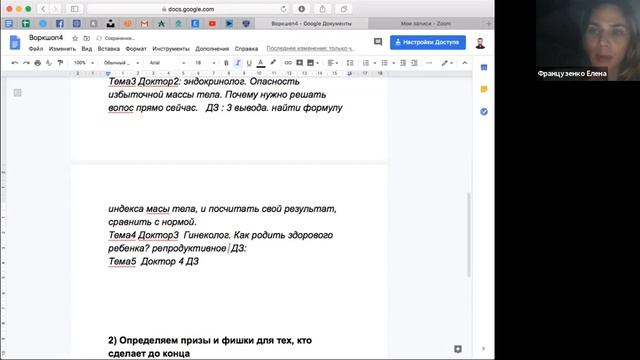Click Настройки Доступа share button
This screenshot has width=640, height=360.
click(428, 42)
